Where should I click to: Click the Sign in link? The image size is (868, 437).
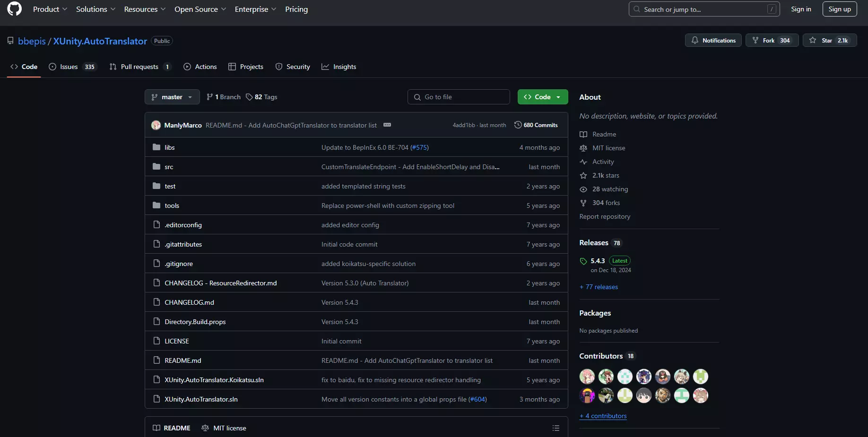[x=801, y=9]
